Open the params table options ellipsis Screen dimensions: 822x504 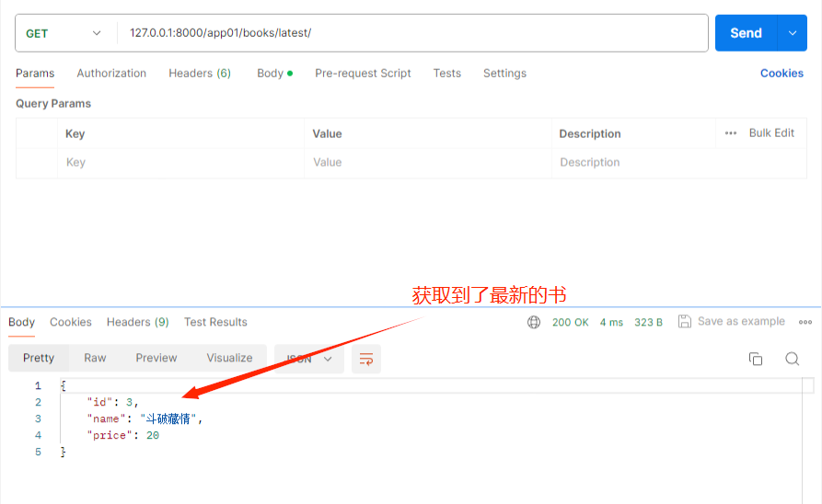731,133
